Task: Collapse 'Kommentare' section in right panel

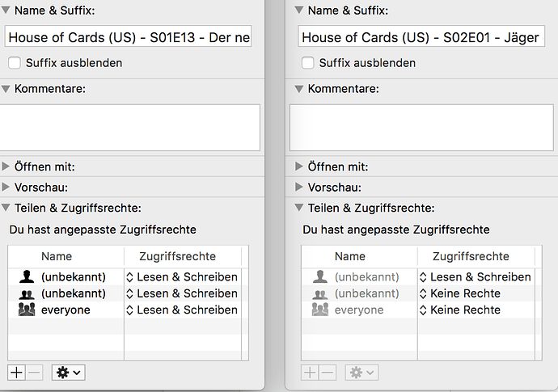Action: coord(300,88)
